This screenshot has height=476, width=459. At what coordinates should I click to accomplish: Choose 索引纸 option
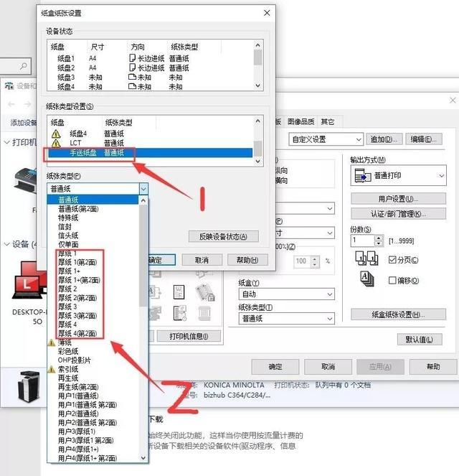(68, 369)
